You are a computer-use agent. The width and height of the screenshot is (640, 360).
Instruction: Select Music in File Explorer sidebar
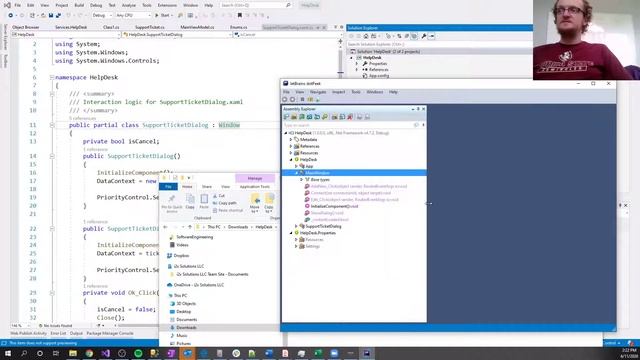(x=182, y=336)
